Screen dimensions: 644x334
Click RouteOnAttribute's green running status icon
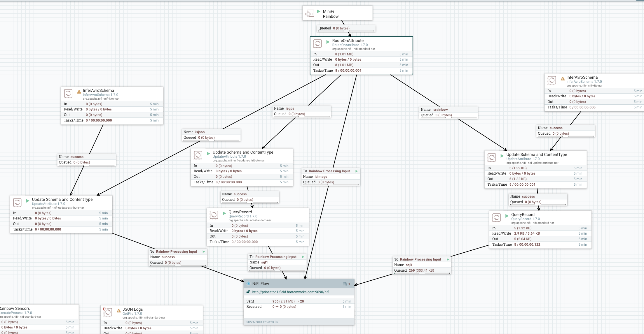click(x=328, y=42)
